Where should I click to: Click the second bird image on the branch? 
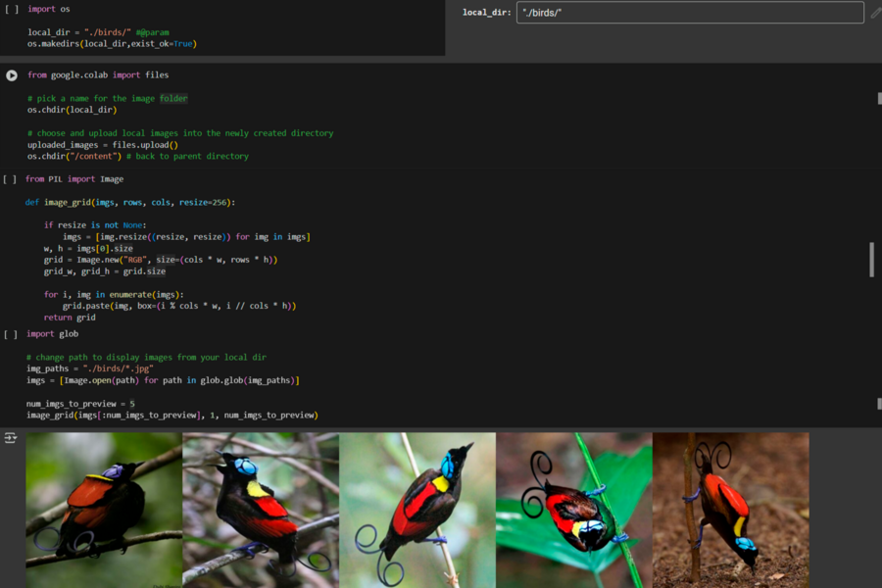[261, 511]
